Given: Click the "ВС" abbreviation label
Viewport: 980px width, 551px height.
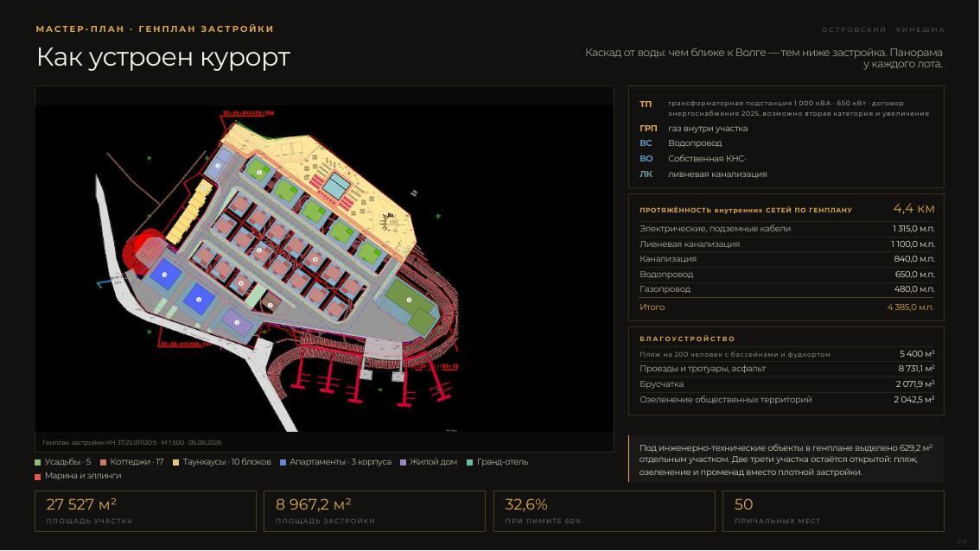Looking at the screenshot, I should (646, 143).
